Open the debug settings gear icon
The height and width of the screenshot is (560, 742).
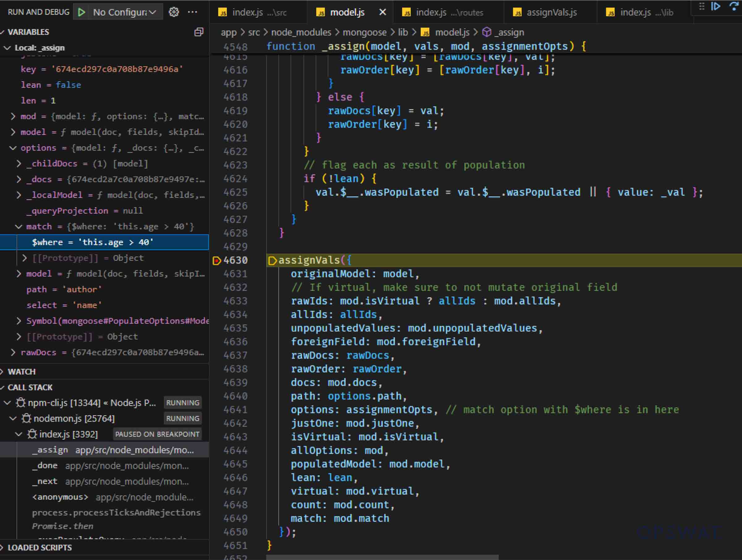(174, 12)
